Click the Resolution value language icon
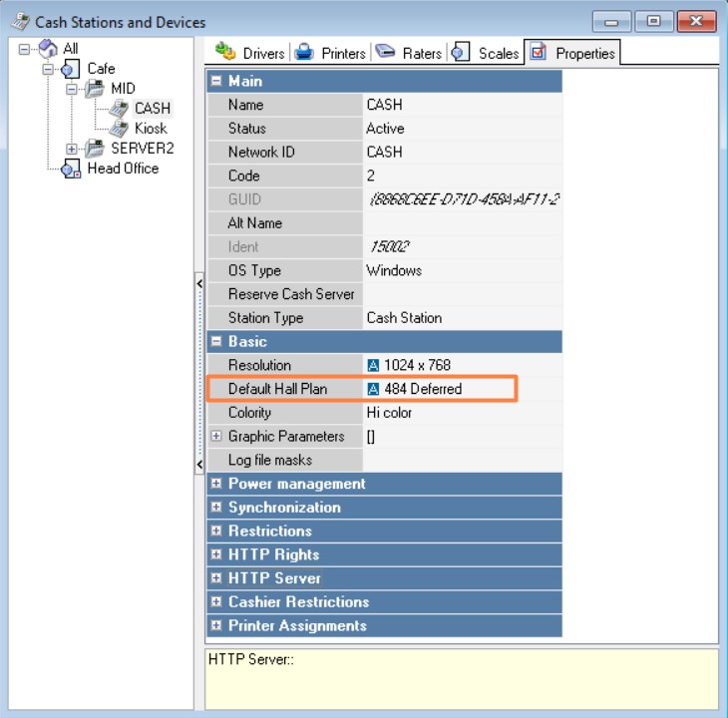Viewport: 728px width, 718px height. pos(373,365)
